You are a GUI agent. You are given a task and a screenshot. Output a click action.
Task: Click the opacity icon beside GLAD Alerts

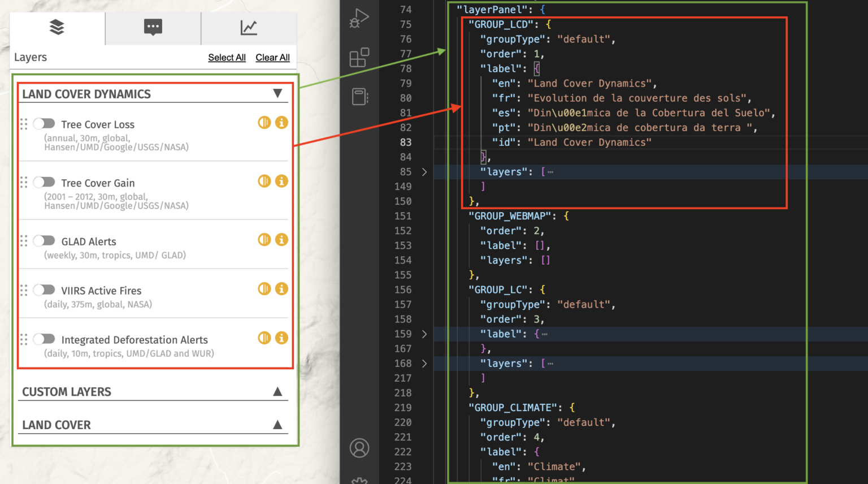click(x=264, y=239)
